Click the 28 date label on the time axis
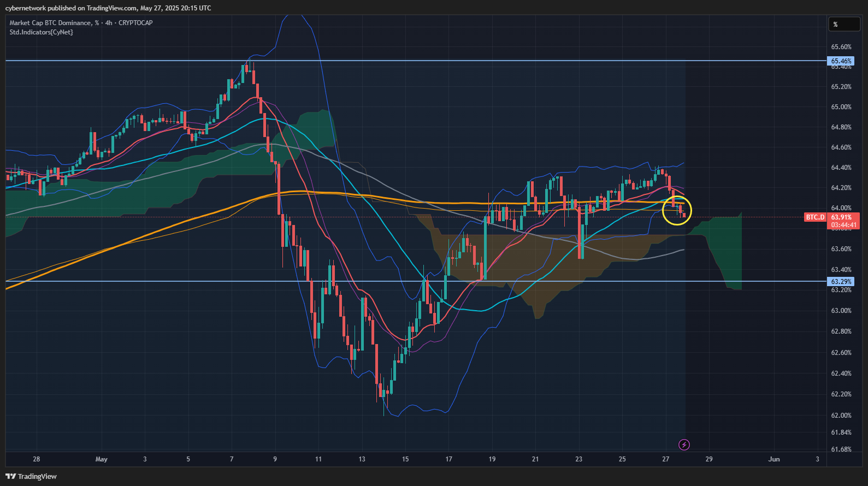The width and height of the screenshot is (868, 486). [37, 459]
